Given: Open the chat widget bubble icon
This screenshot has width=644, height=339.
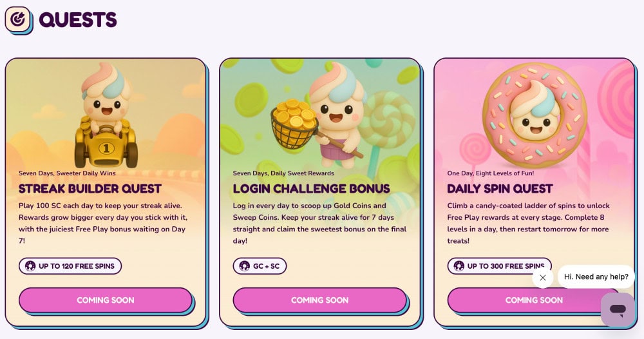Looking at the screenshot, I should 618,310.
